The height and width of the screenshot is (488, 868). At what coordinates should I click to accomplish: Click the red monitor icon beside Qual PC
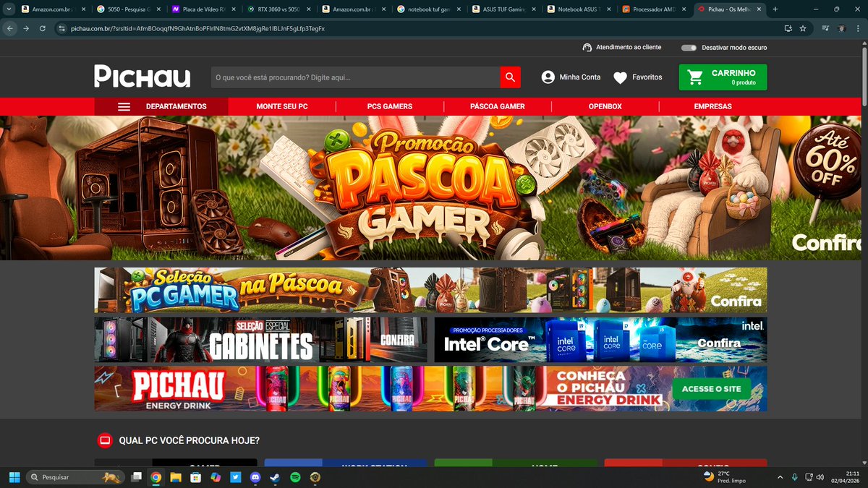(105, 440)
